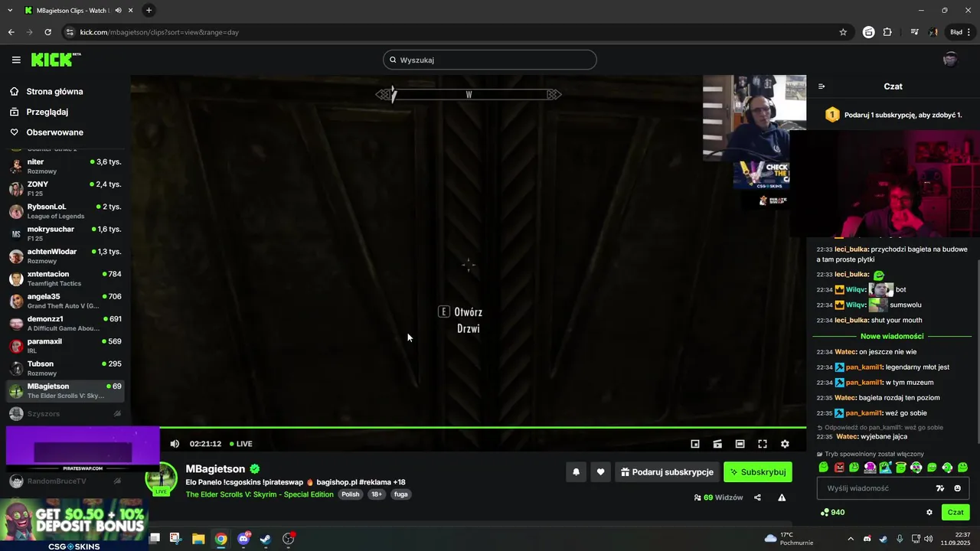Open mokrysuchar's channel in sidebar
The width and height of the screenshot is (980, 551).
click(64, 233)
